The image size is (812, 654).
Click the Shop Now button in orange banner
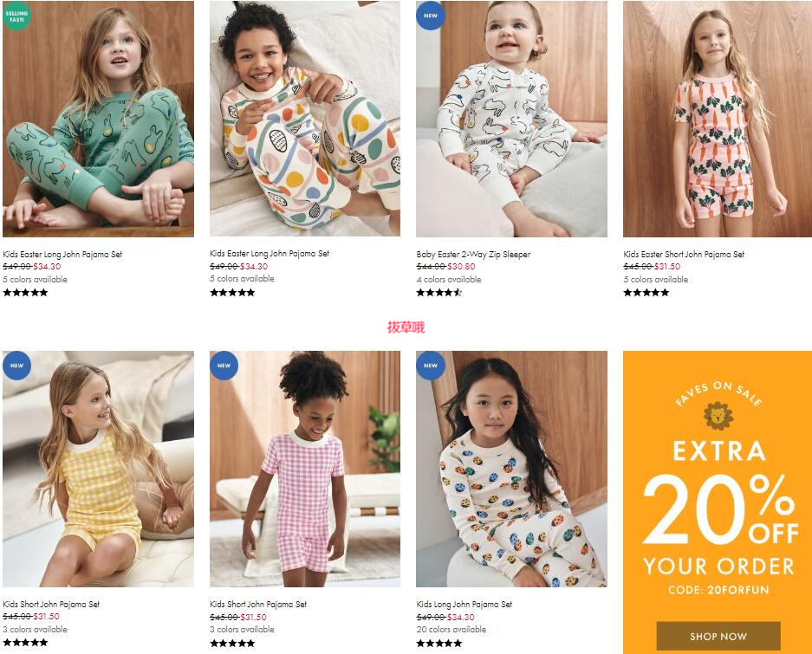click(x=718, y=636)
